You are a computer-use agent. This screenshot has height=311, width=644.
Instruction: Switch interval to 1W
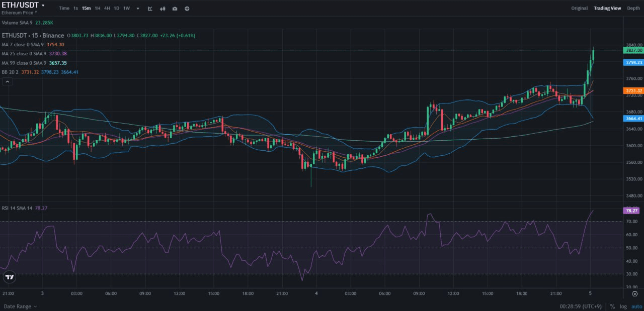pyautogui.click(x=126, y=8)
